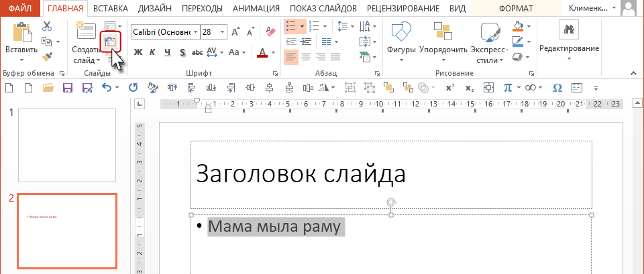Click the Redo circular arrow icon
644x274 pixels.
133,88
